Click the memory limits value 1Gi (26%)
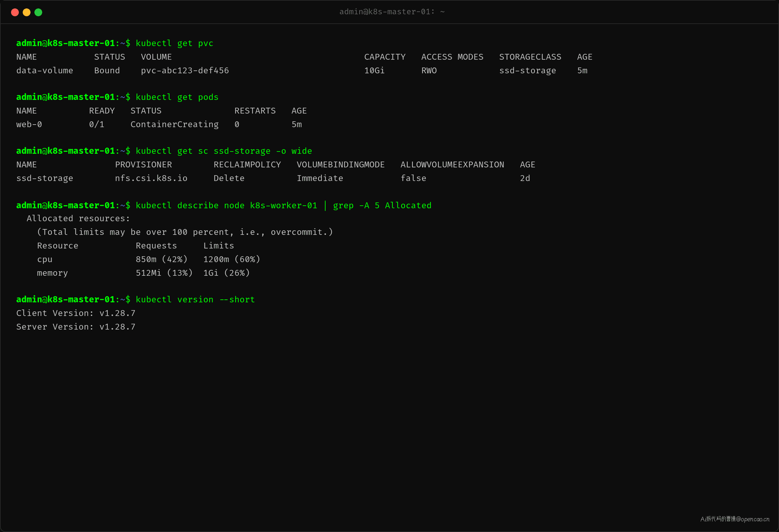 (227, 273)
